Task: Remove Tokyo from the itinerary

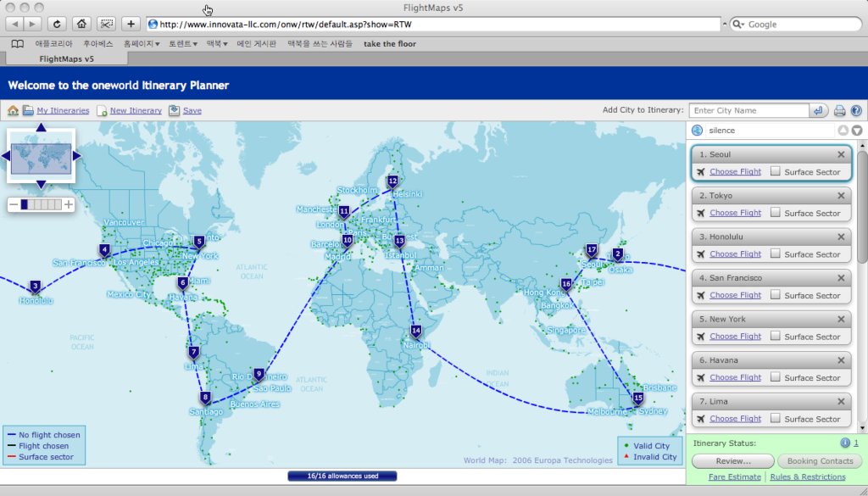Action: [x=841, y=195]
